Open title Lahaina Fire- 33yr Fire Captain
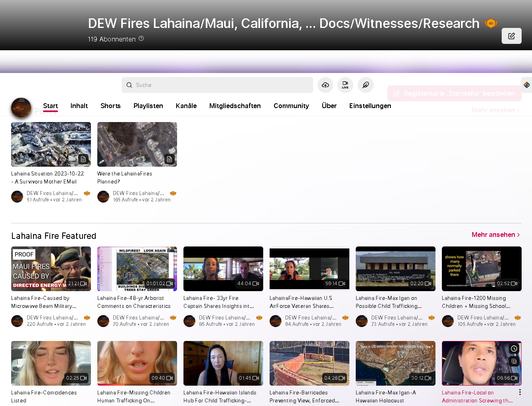Screen dimensions: 532x406 [x=219, y=302]
